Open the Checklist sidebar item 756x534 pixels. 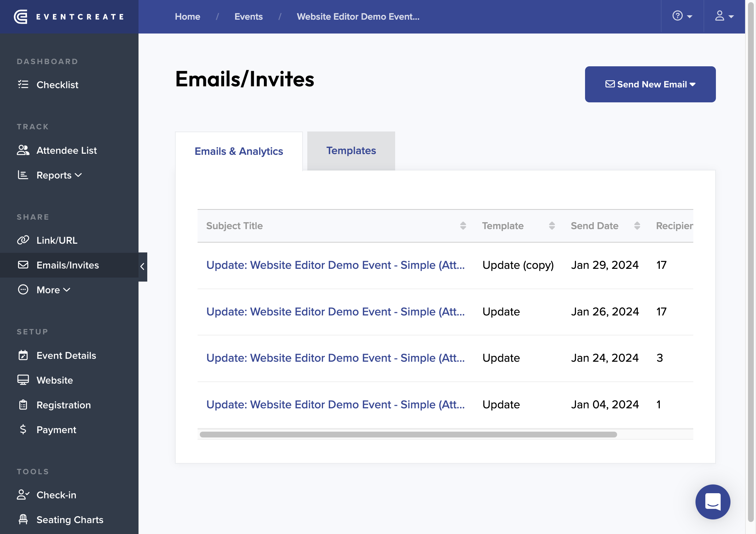[x=48, y=85]
